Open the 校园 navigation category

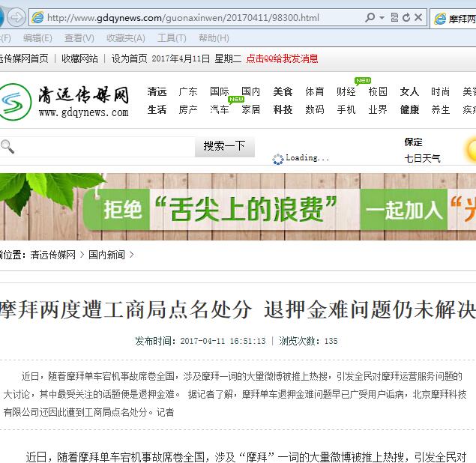point(378,91)
